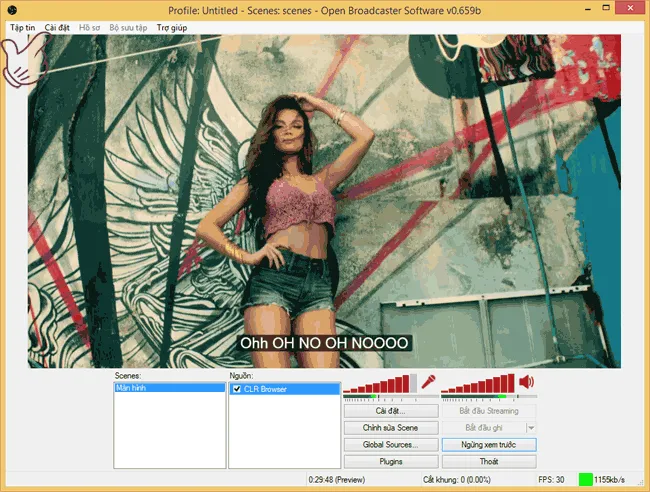Click the Cắt khung: 0 (0.00%) status
The width and height of the screenshot is (650, 492).
click(x=456, y=480)
